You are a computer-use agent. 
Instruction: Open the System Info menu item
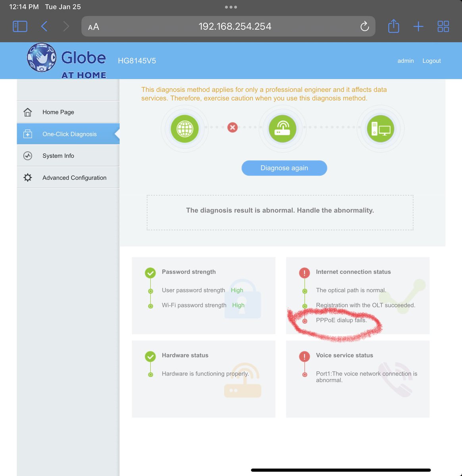click(68, 156)
